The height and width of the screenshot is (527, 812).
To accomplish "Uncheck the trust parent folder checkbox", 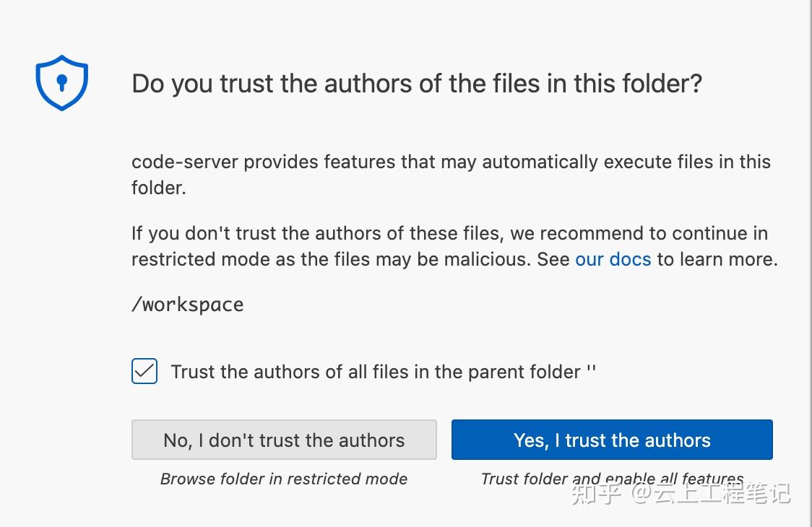I will (144, 371).
